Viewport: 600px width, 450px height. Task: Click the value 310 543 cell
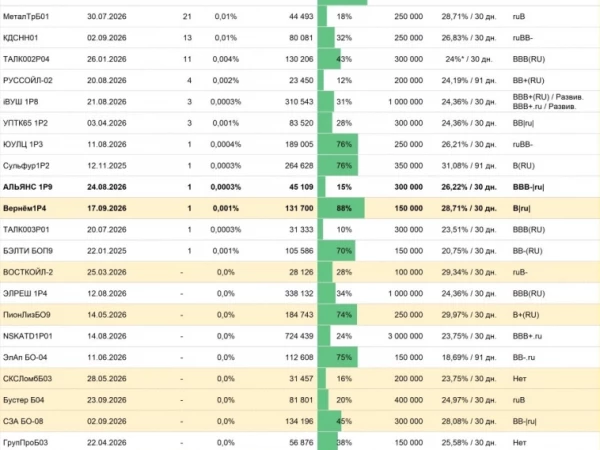click(x=299, y=102)
